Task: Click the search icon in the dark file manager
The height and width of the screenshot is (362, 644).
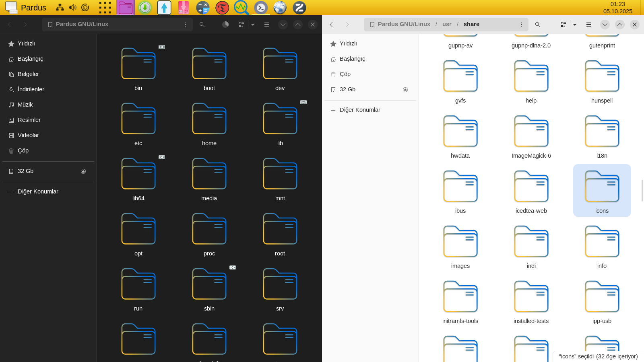Action: [202, 25]
